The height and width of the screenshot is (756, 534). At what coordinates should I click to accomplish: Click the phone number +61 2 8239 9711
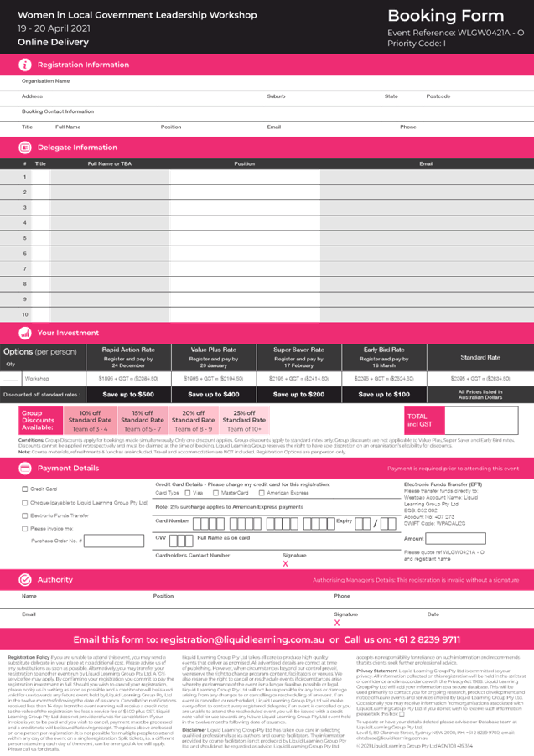pyautogui.click(x=427, y=639)
